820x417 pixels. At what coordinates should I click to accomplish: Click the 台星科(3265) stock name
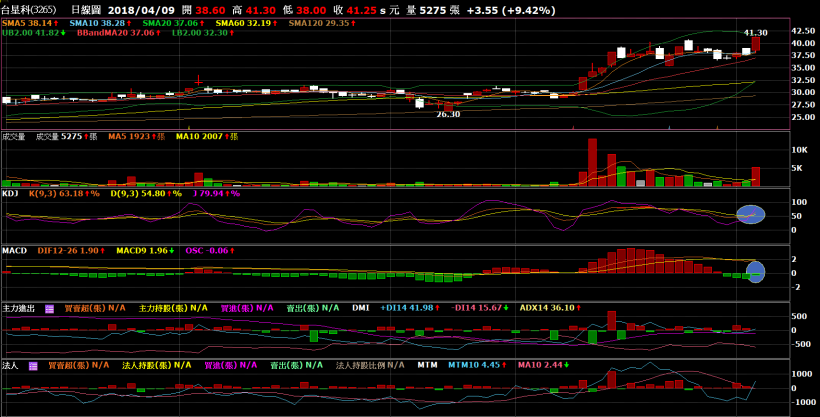tap(28, 7)
